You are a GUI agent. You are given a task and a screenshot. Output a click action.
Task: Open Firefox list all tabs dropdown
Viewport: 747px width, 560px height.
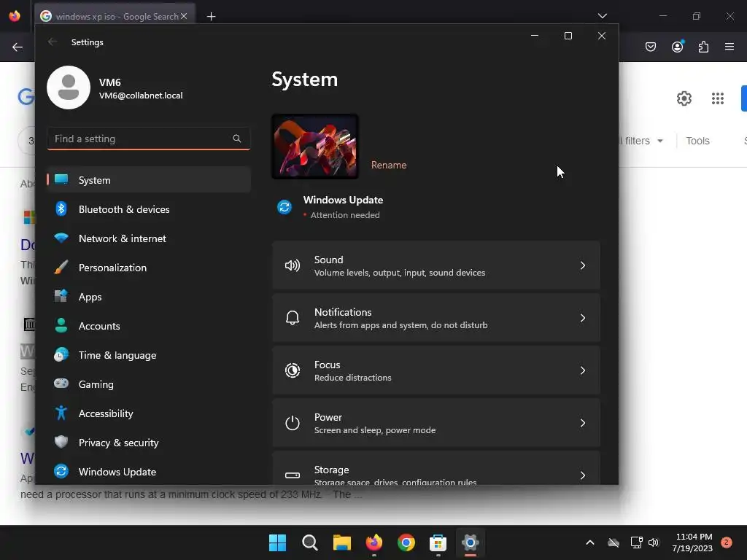[x=603, y=16]
